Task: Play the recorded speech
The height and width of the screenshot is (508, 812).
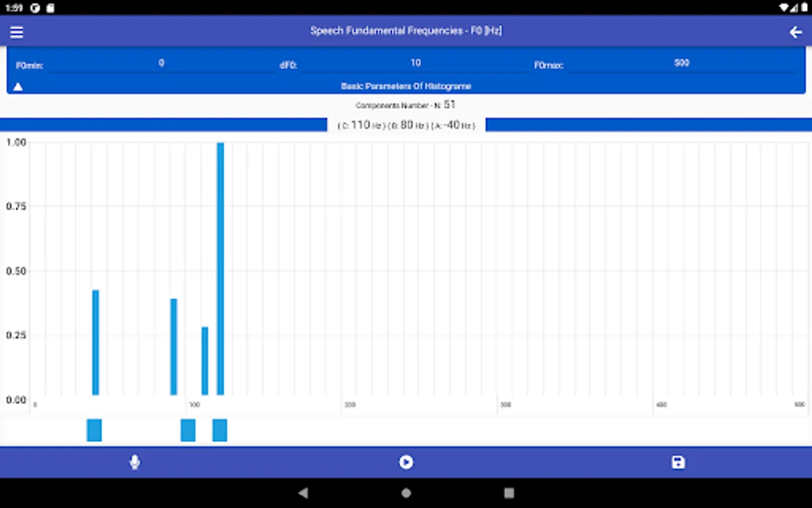Action: (406, 462)
